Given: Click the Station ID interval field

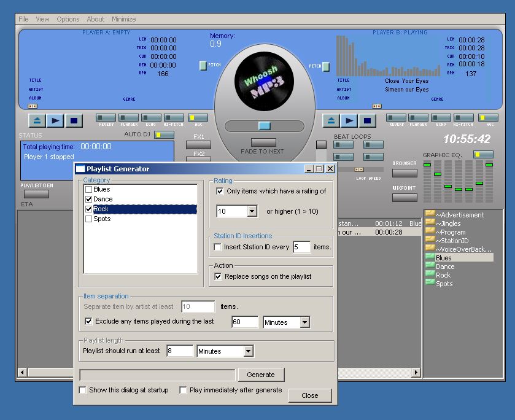Looking at the screenshot, I should [x=301, y=247].
